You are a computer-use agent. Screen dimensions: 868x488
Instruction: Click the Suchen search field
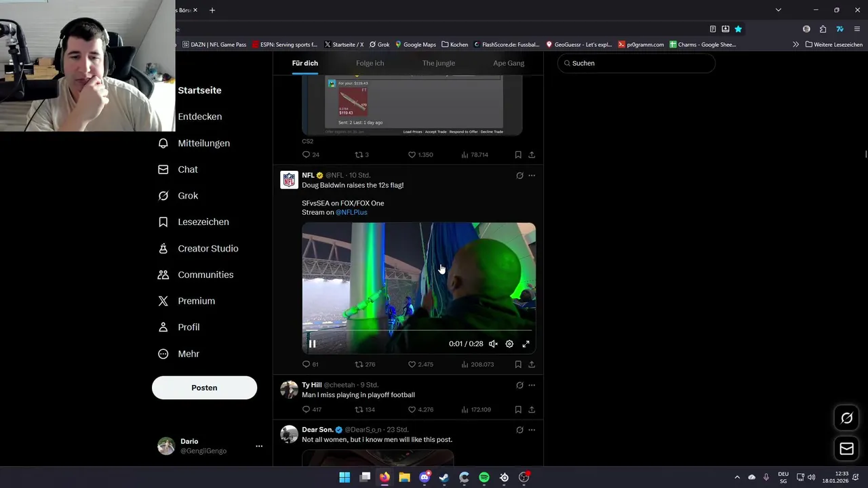point(636,63)
